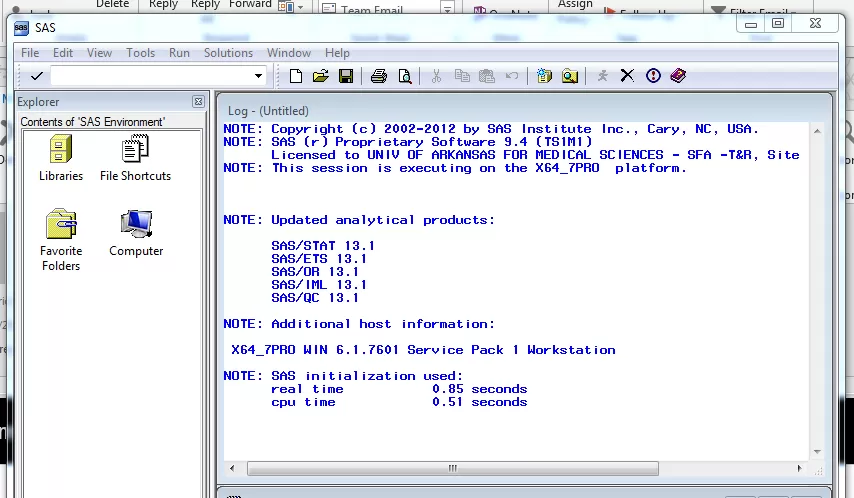
Task: Click the command bar checkmark icon
Action: 36,76
